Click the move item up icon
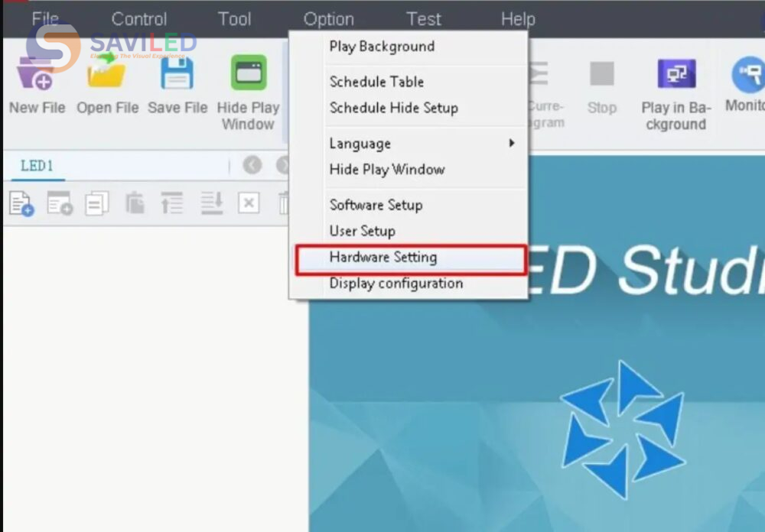 [x=172, y=203]
